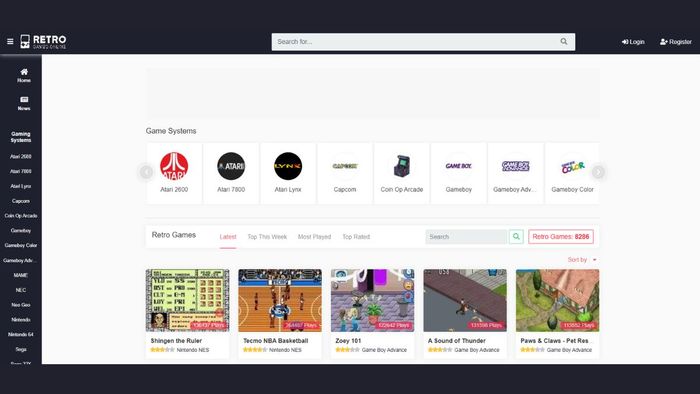The height and width of the screenshot is (394, 700).
Task: Open Nintendo in sidebar list
Action: click(x=21, y=319)
